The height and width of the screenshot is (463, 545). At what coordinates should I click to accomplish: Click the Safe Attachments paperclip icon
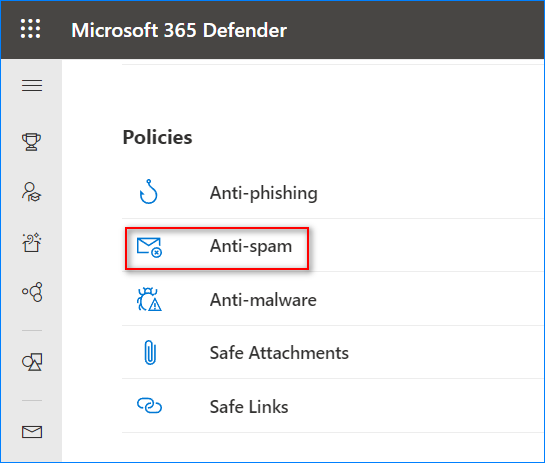150,352
